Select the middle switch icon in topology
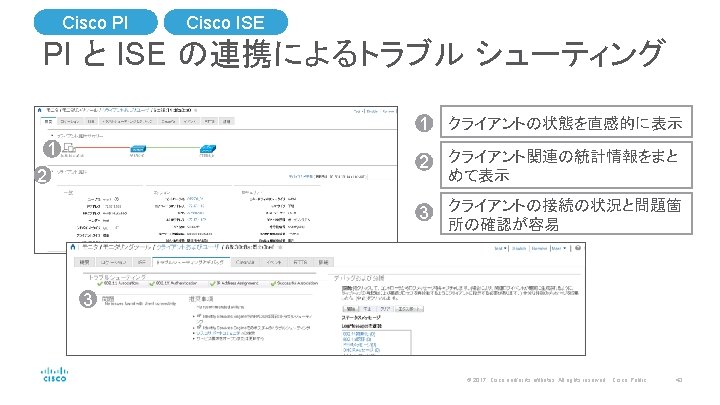 [138, 148]
